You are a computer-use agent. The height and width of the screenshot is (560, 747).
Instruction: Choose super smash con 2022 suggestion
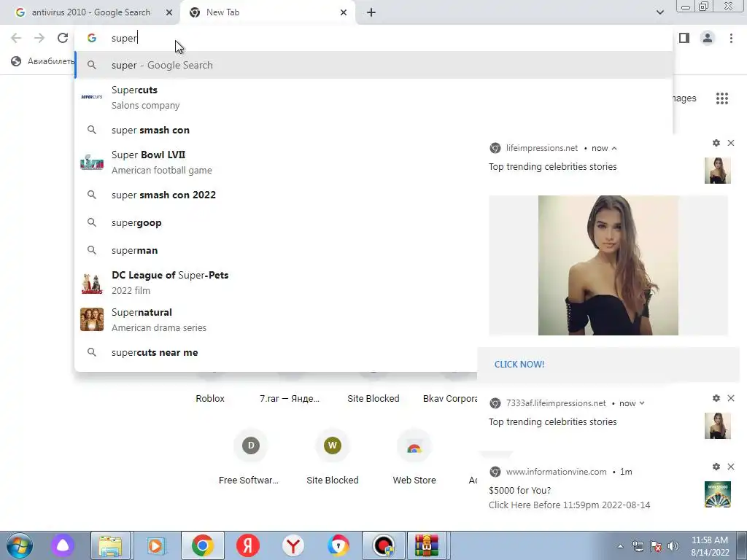[x=276, y=195]
